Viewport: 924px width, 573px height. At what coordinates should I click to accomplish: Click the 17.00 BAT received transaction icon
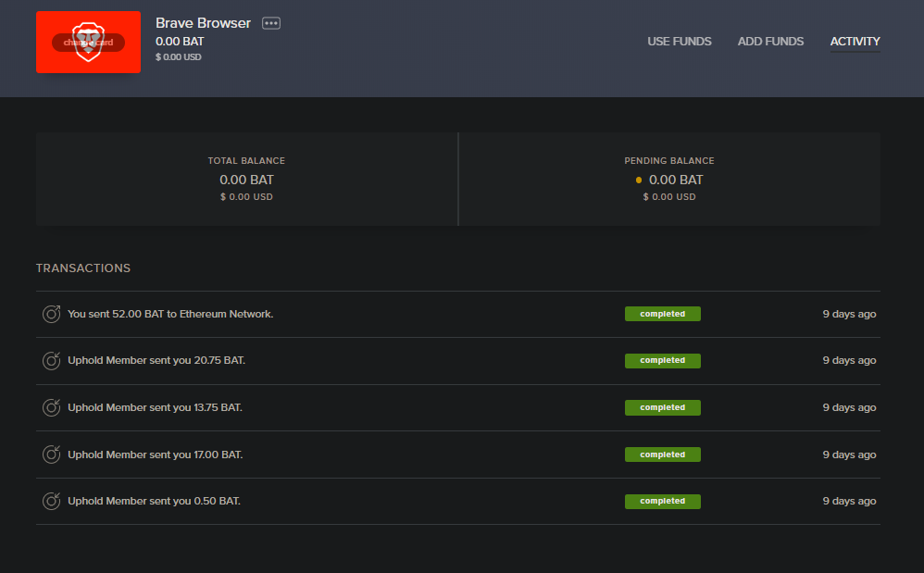[x=51, y=455]
